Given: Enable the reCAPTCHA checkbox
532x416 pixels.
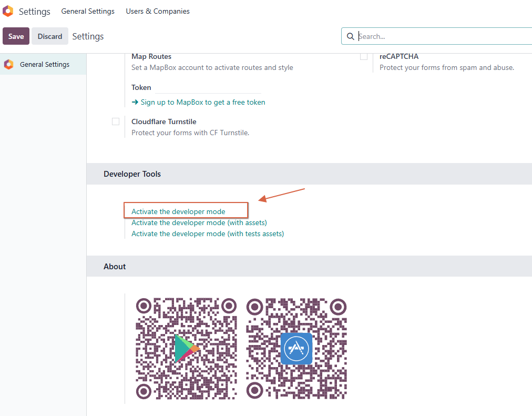Looking at the screenshot, I should coord(364,56).
